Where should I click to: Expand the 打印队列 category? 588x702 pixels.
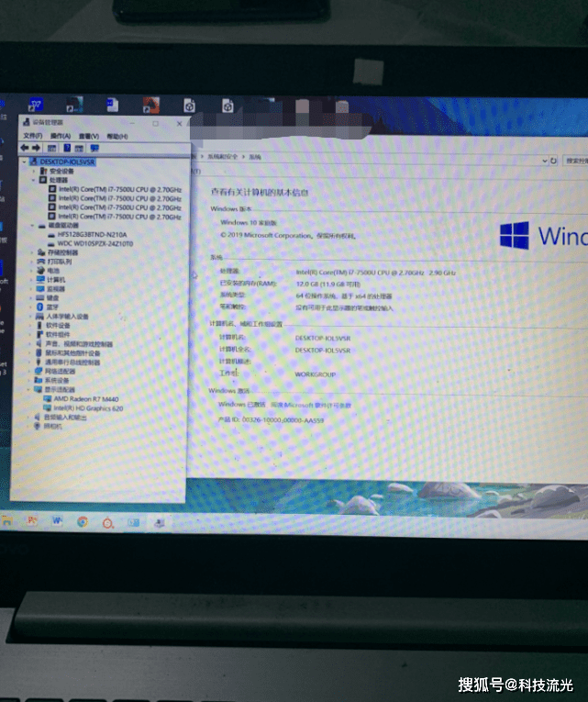(x=32, y=262)
